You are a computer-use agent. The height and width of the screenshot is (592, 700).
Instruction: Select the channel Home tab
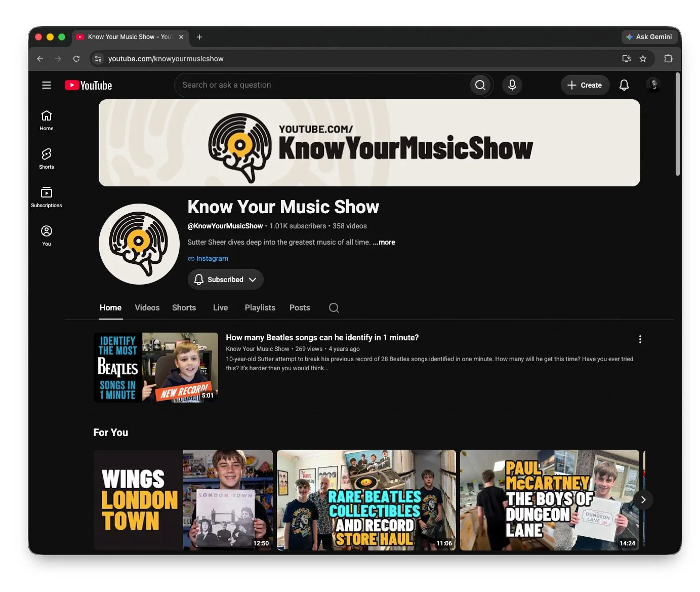(x=111, y=308)
